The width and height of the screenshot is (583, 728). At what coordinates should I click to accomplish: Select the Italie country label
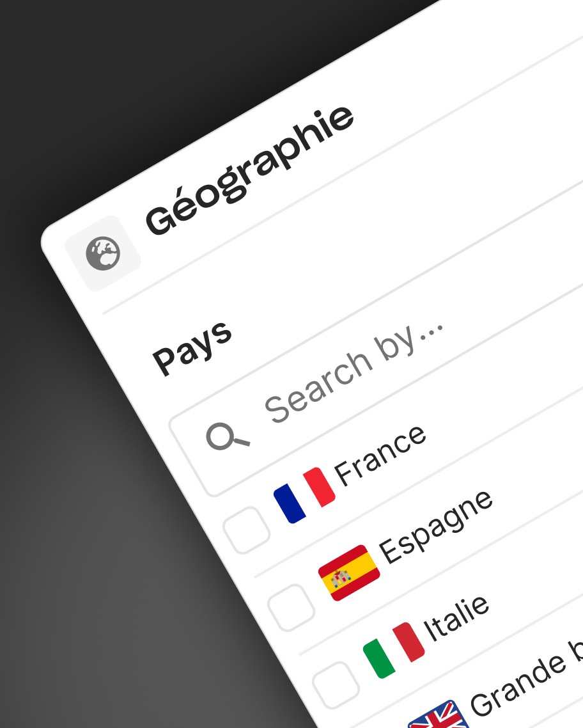[x=456, y=618]
